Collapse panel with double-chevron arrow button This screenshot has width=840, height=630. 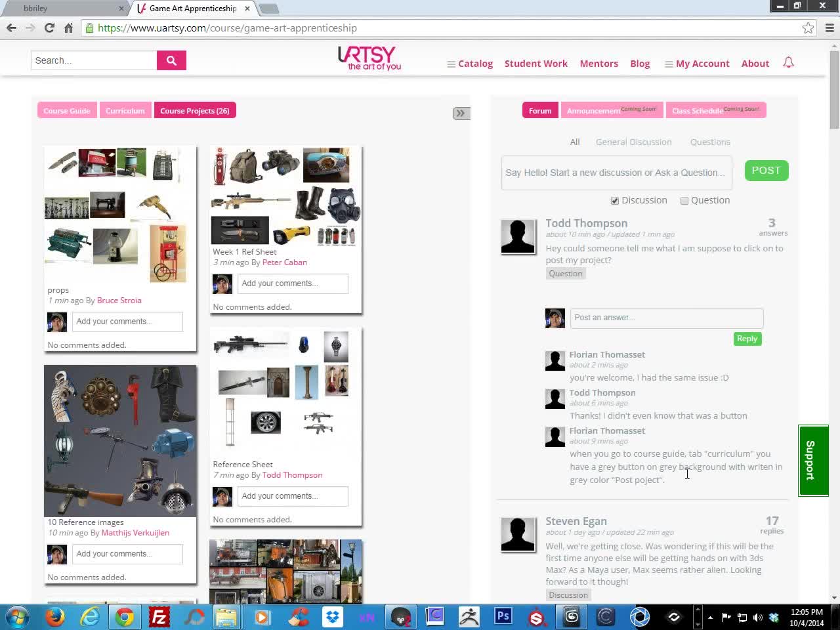tap(461, 113)
